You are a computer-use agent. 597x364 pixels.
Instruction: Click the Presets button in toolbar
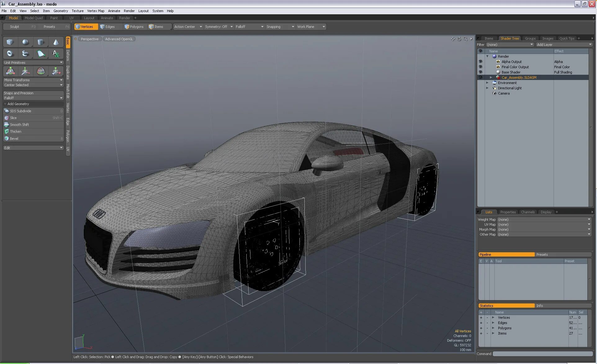(54, 27)
